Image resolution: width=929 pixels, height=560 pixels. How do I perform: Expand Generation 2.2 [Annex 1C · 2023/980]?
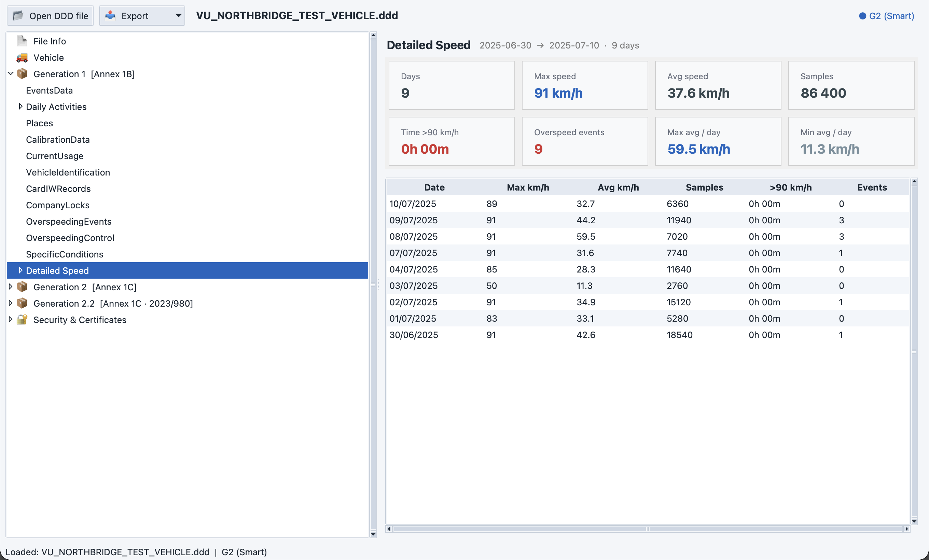(11, 303)
